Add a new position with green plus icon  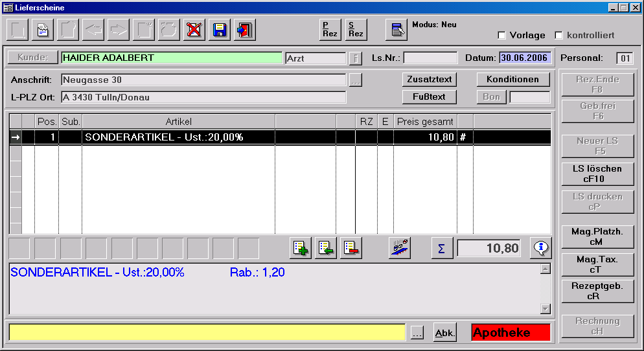301,248
